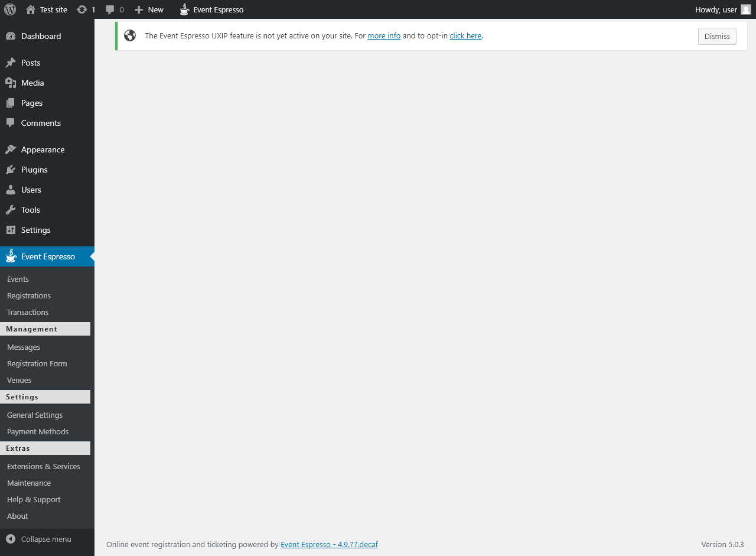Follow the 'more info' link

tap(384, 35)
